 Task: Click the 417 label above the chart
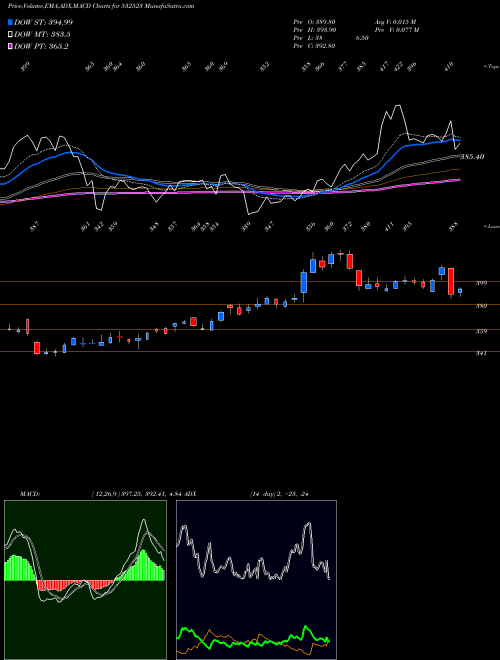pos(384,66)
